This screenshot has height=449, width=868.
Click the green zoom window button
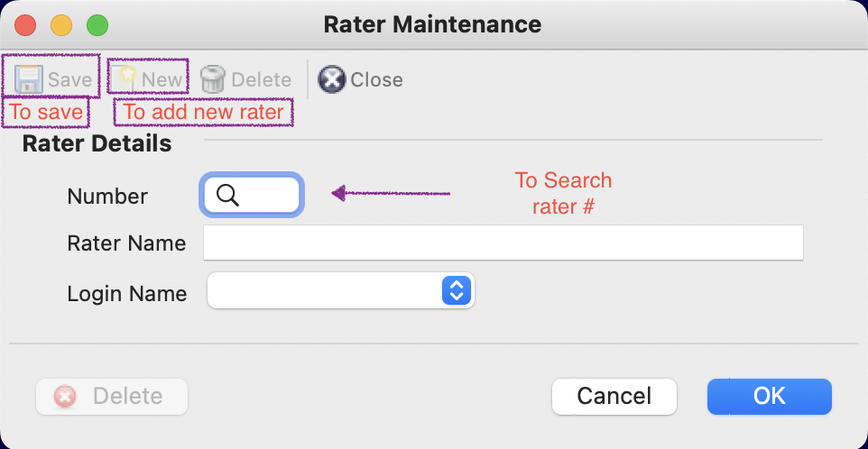[x=97, y=25]
